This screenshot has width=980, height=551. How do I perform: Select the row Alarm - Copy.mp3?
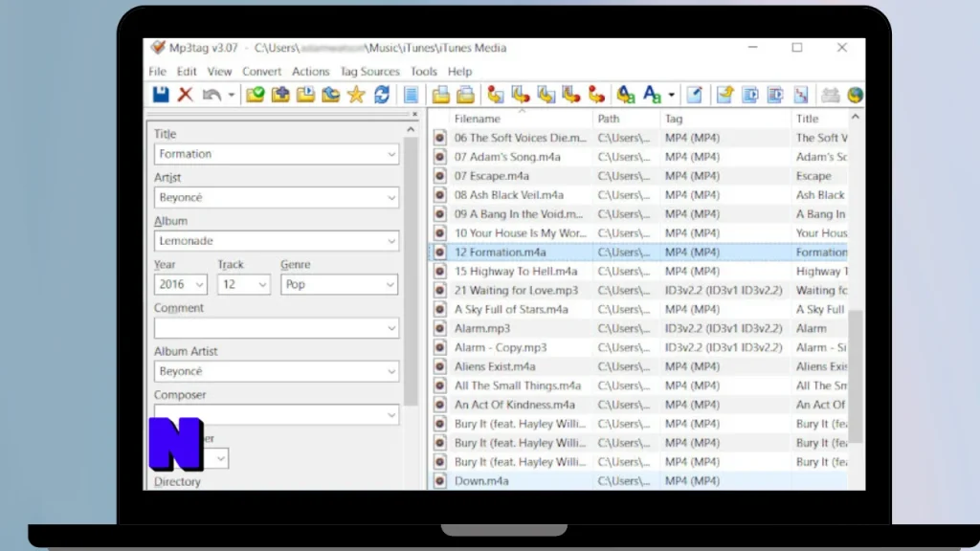tap(638, 347)
